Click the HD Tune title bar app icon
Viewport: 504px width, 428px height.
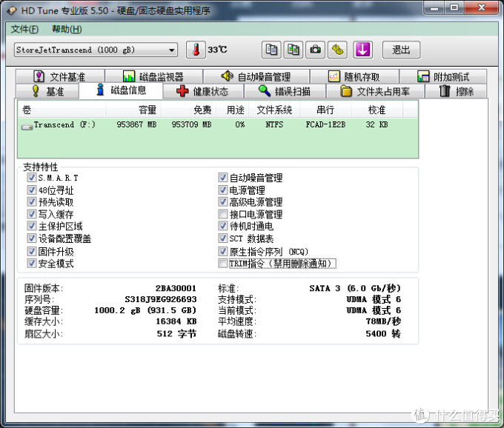12,10
